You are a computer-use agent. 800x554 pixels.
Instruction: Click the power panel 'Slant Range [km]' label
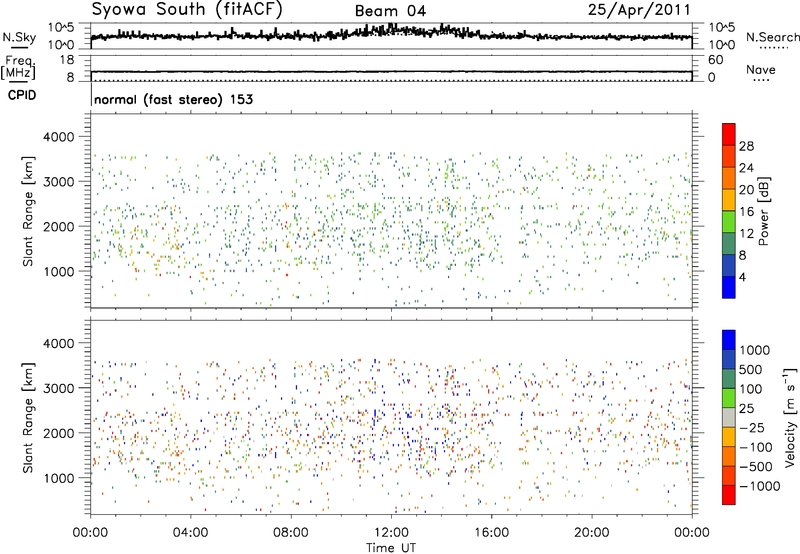28,211
